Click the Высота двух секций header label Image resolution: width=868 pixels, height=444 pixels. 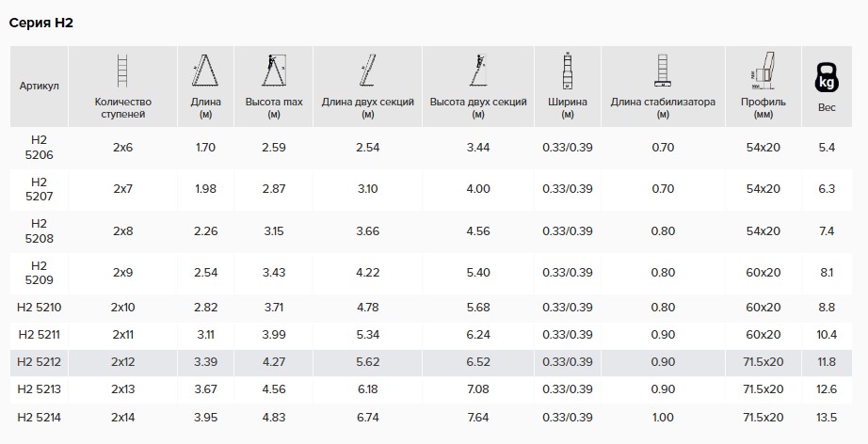(x=478, y=108)
